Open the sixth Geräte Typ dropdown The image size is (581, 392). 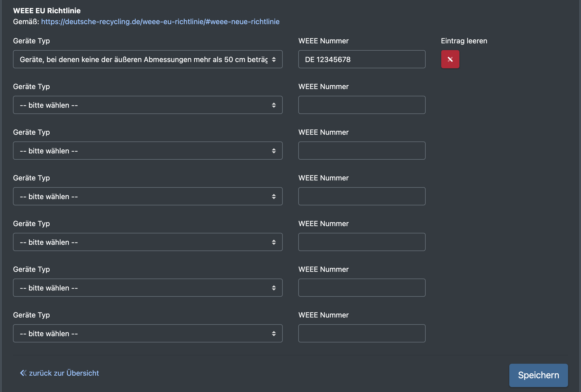(x=148, y=288)
